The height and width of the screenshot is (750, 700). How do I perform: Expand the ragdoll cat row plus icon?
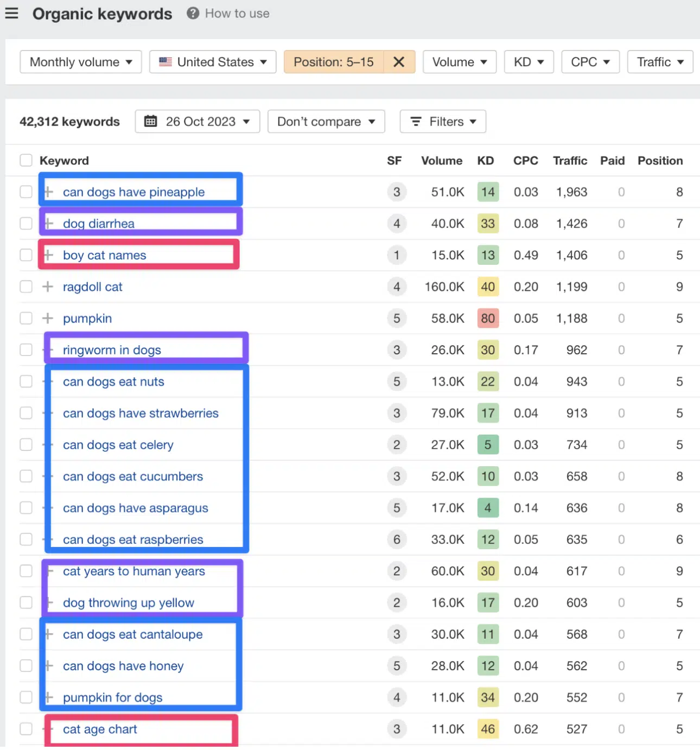point(48,287)
